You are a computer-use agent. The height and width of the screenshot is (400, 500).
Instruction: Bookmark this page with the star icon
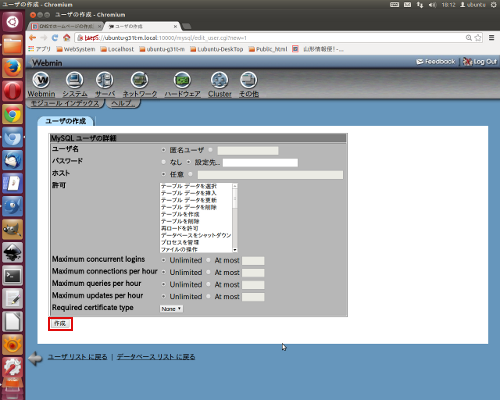(478, 38)
